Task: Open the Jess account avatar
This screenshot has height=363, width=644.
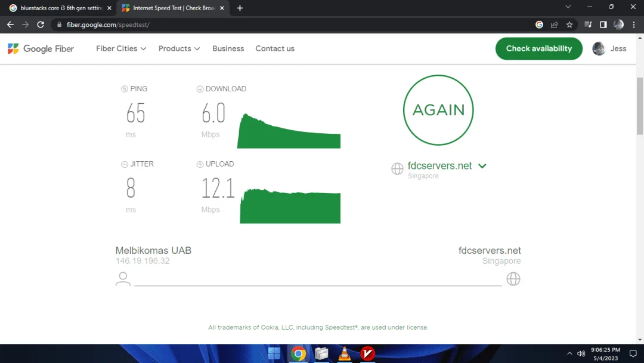Action: (x=599, y=48)
